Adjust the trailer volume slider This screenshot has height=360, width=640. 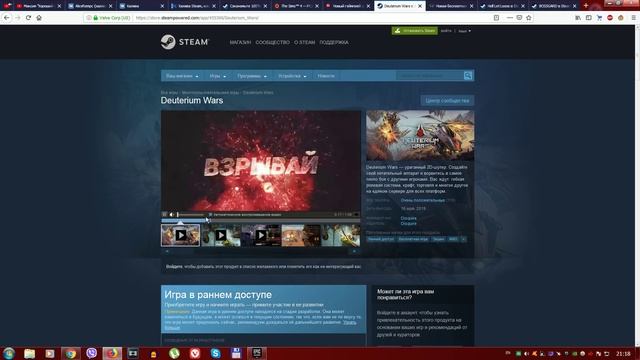click(190, 215)
